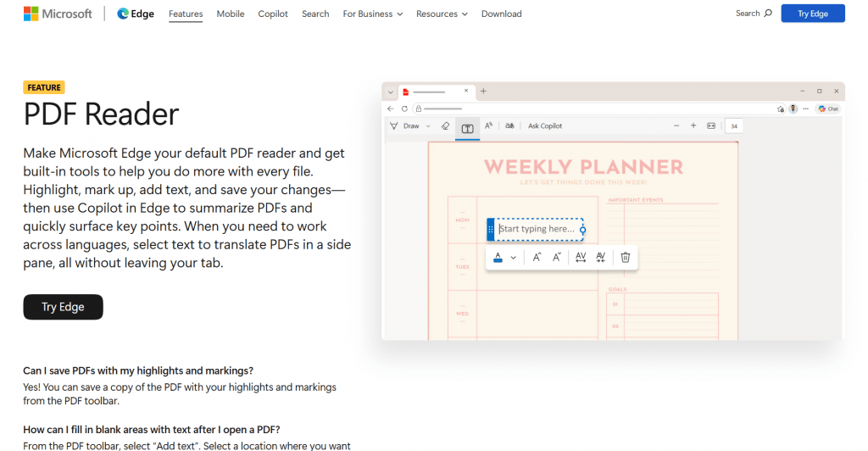Image resolution: width=868 pixels, height=451 pixels.
Task: Decrease font size in text toolbar
Action: tap(556, 258)
